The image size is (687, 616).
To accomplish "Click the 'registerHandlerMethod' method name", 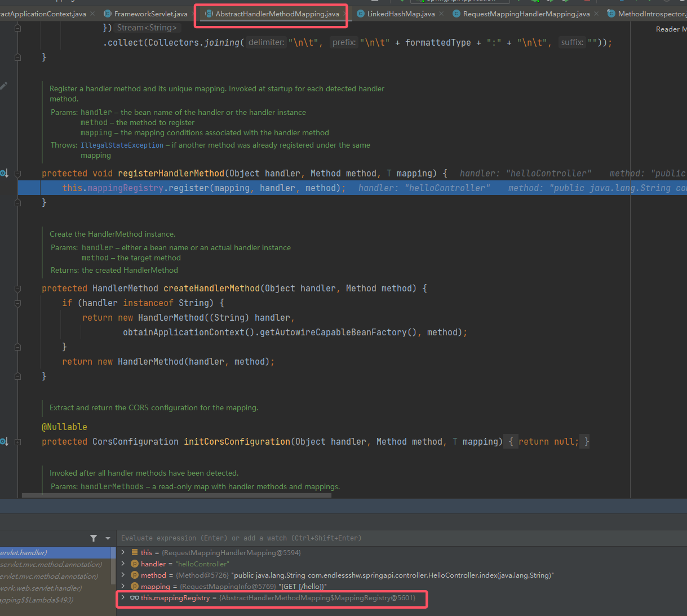I will pyautogui.click(x=171, y=173).
